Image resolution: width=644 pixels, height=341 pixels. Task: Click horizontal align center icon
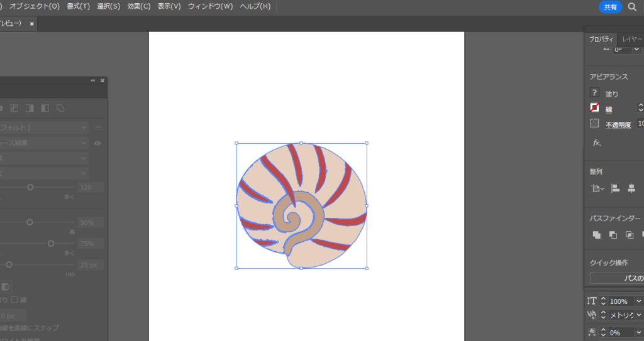631,188
